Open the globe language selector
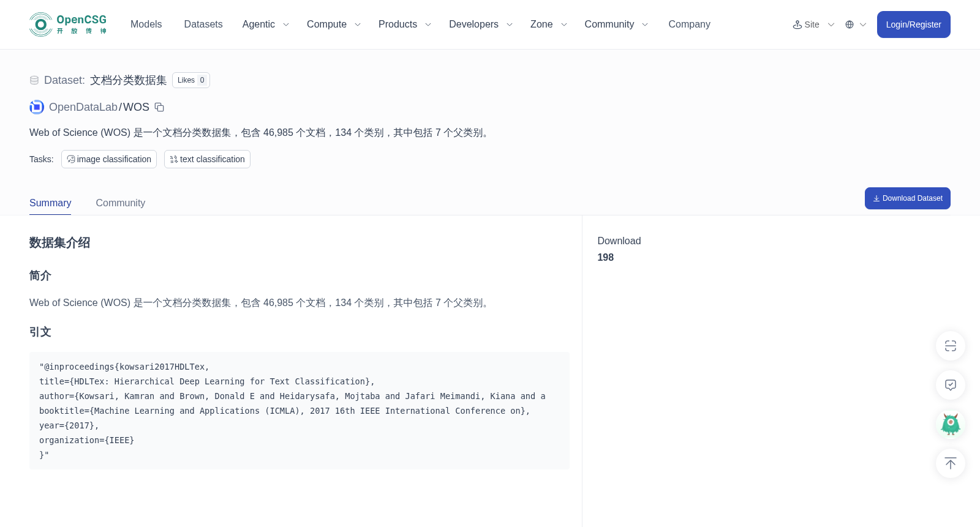 point(850,24)
